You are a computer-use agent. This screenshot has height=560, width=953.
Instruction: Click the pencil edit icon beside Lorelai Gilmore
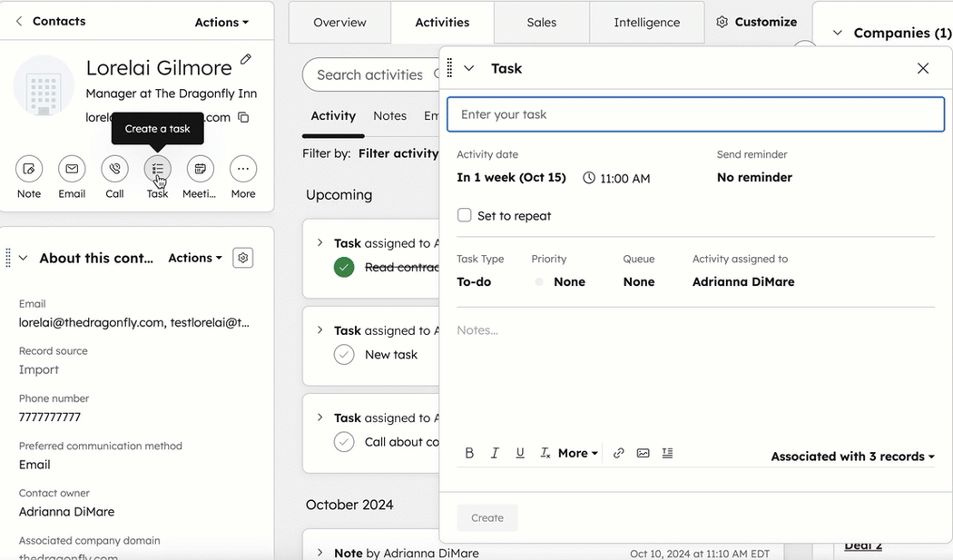point(246,60)
